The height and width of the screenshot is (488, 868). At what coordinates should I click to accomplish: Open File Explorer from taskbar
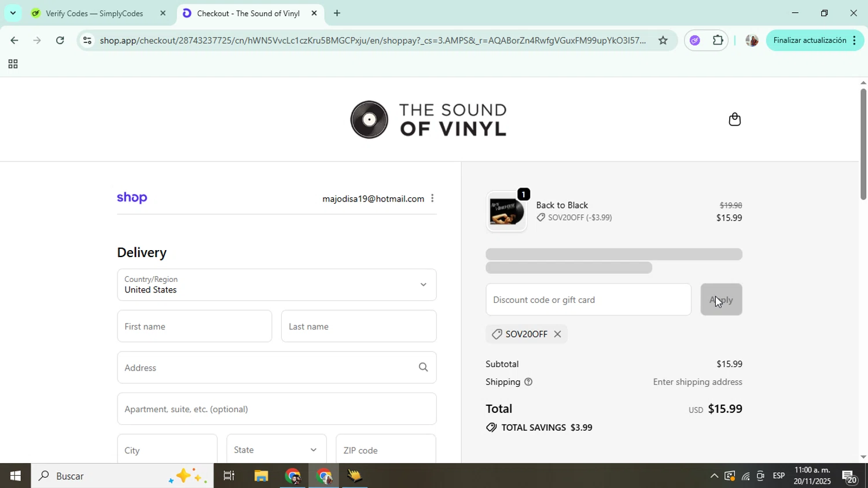(261, 476)
